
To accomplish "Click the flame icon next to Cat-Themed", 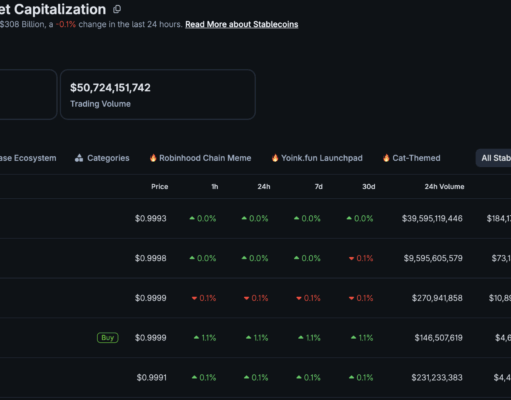I will [386, 158].
